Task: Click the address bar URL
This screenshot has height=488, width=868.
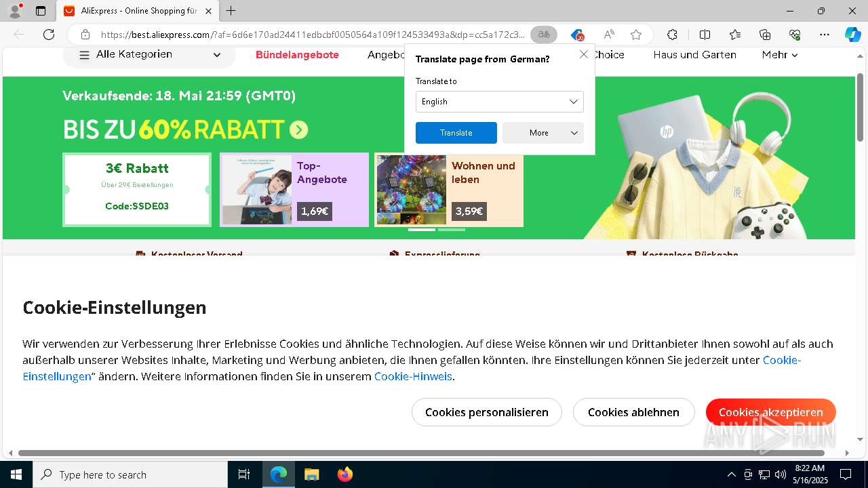Action: click(312, 35)
